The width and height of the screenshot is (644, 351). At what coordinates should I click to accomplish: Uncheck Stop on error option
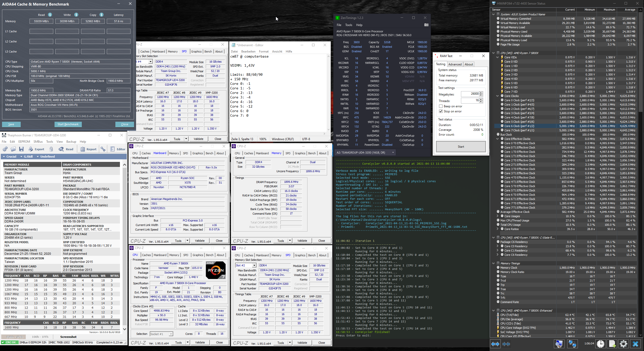pyautogui.click(x=441, y=111)
